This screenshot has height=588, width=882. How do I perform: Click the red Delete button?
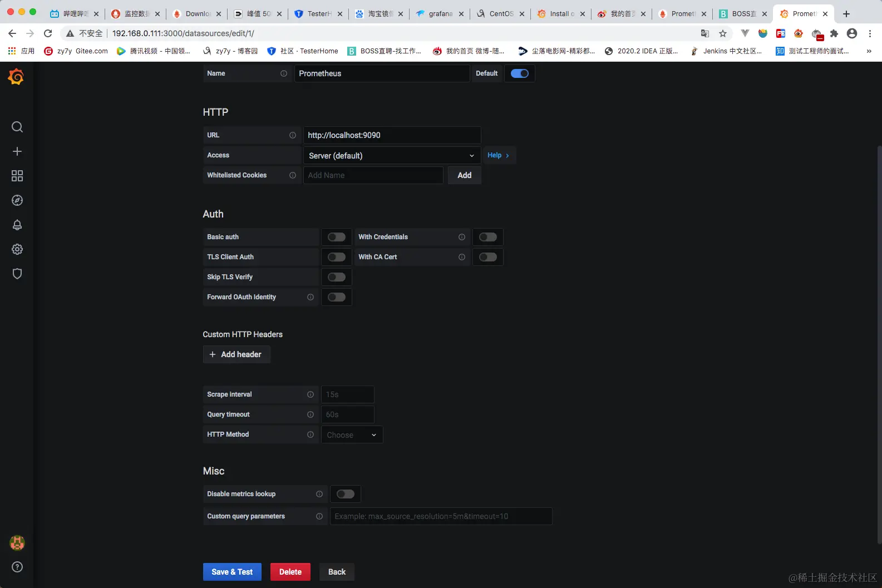click(290, 572)
